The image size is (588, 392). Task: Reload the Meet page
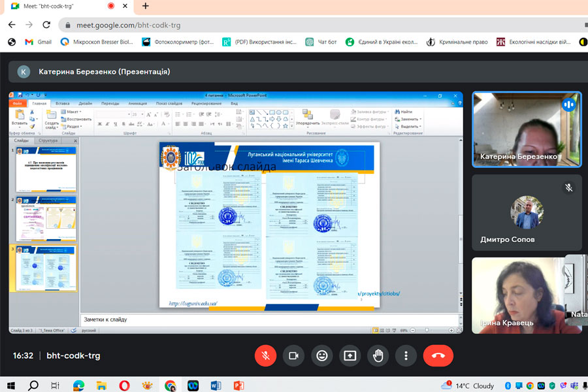[46, 25]
